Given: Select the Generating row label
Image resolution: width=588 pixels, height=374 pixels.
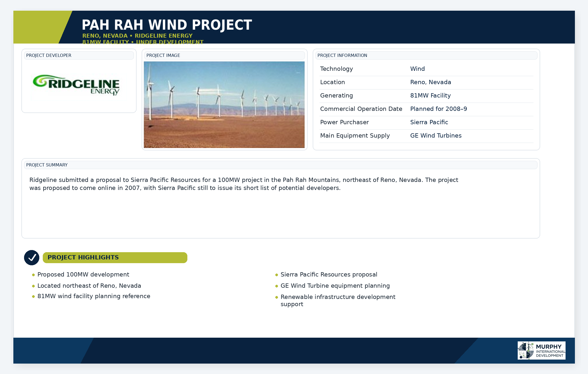Looking at the screenshot, I should click(336, 96).
